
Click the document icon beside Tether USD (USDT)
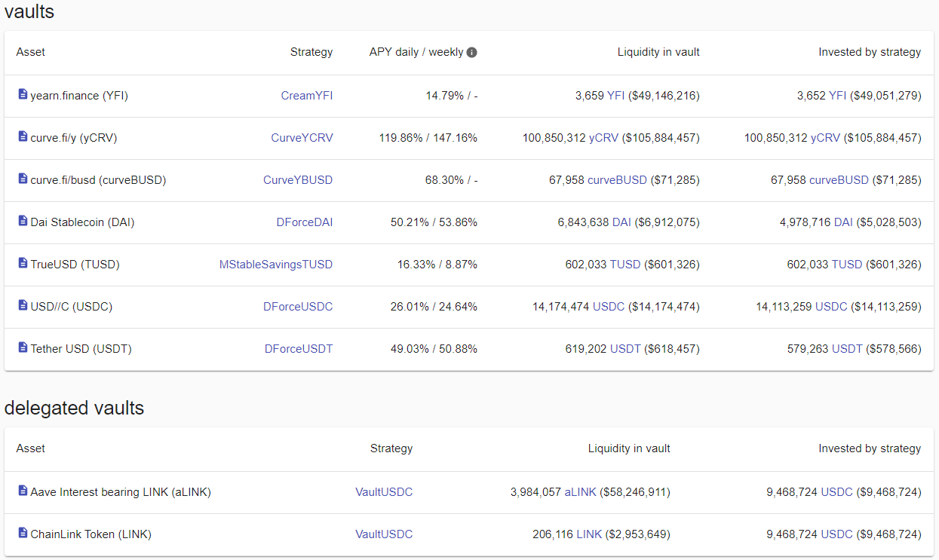pos(23,348)
